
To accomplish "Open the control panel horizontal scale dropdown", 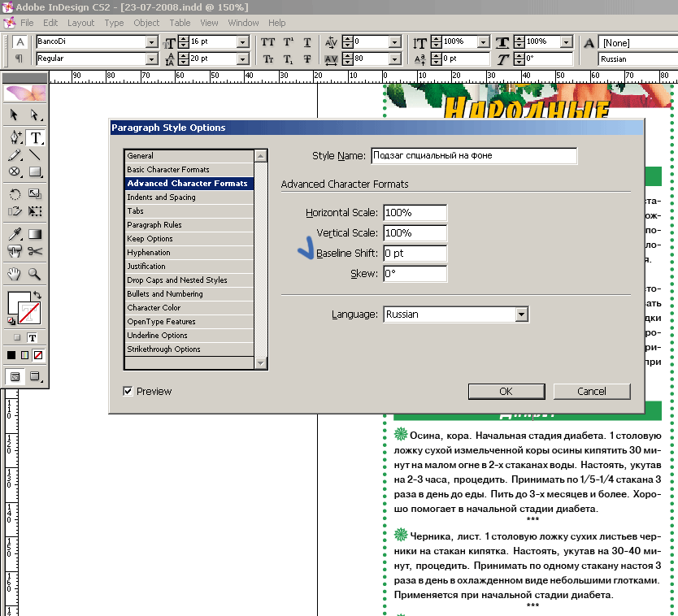I will click(566, 42).
